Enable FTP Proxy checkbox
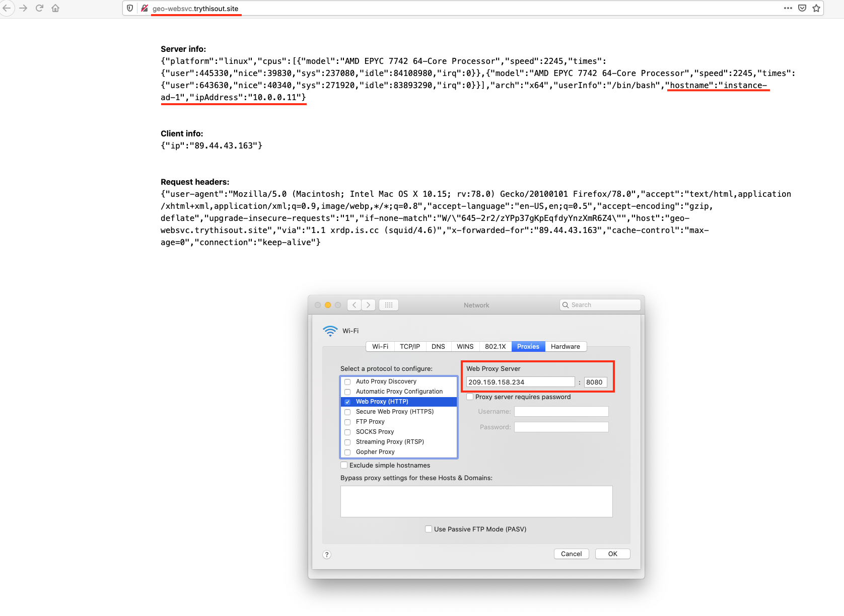This screenshot has height=616, width=844. pyautogui.click(x=347, y=422)
